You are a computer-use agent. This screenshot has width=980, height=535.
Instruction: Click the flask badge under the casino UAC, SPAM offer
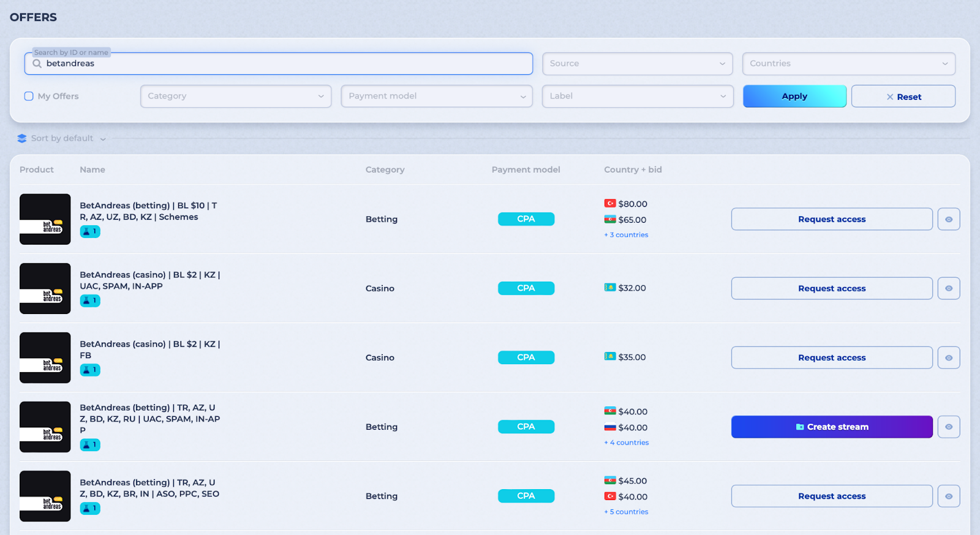point(90,301)
